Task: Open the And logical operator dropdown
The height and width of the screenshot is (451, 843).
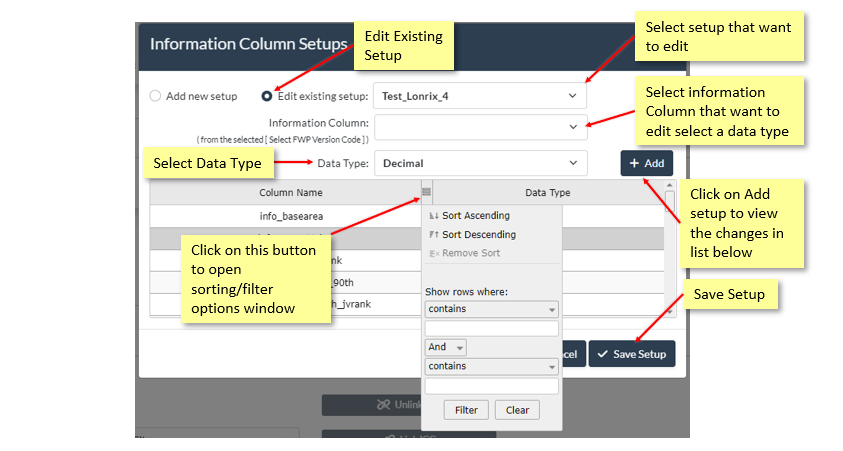Action: pyautogui.click(x=445, y=347)
